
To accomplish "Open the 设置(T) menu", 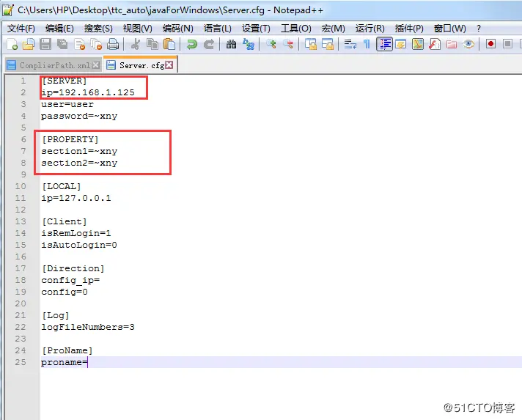I will 256,29.
